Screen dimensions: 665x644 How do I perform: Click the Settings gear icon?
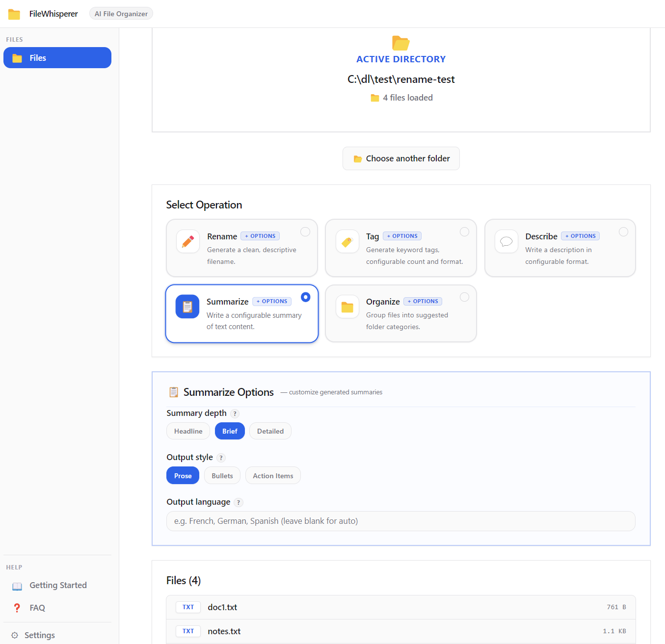pyautogui.click(x=15, y=635)
